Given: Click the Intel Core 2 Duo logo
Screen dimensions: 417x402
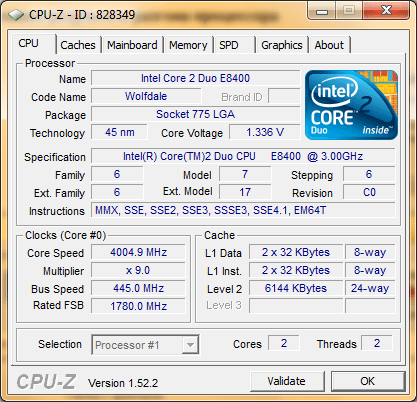Looking at the screenshot, I should point(351,105).
